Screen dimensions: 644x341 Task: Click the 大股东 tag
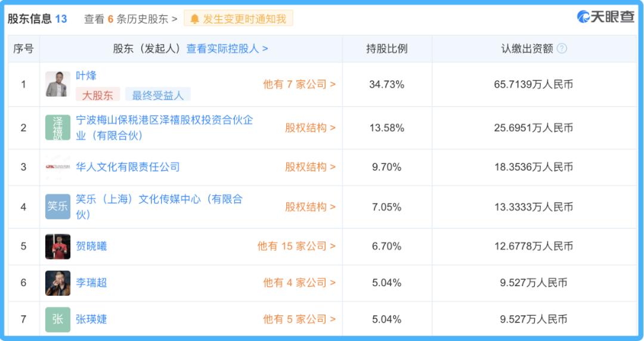97,95
